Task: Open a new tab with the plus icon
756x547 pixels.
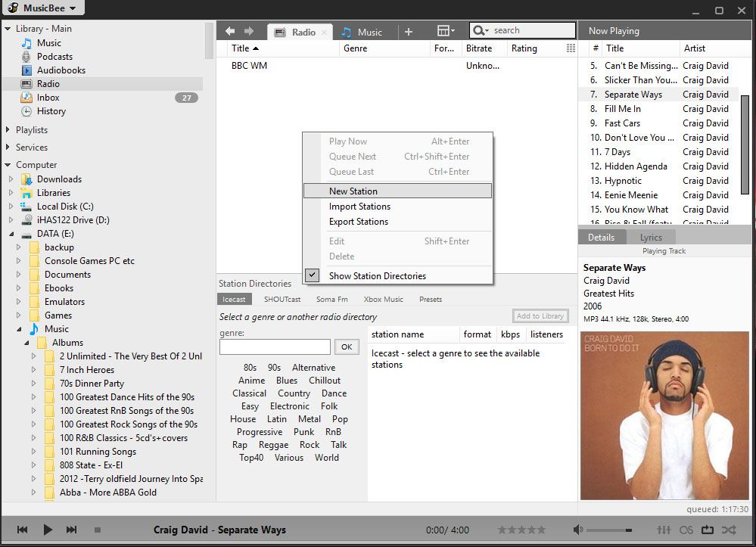Action: pos(409,32)
